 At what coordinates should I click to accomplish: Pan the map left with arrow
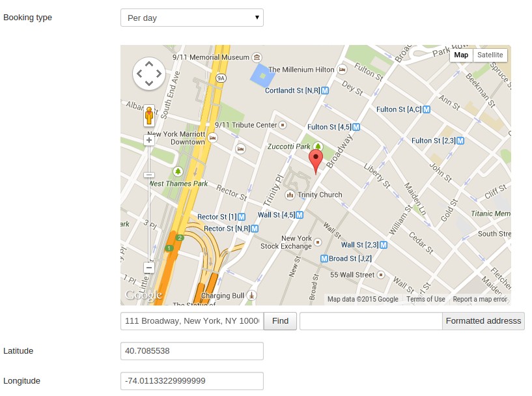pyautogui.click(x=139, y=74)
